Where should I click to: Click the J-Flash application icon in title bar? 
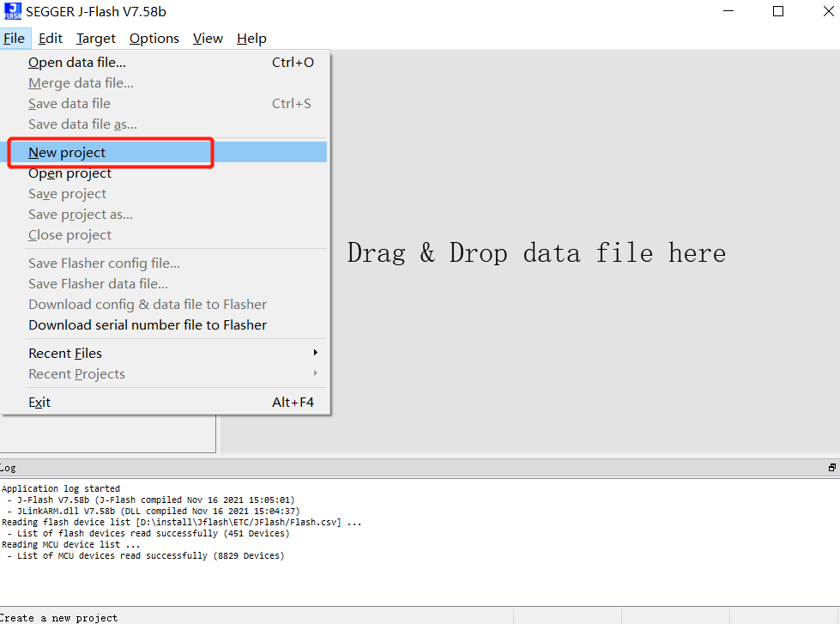(x=13, y=12)
